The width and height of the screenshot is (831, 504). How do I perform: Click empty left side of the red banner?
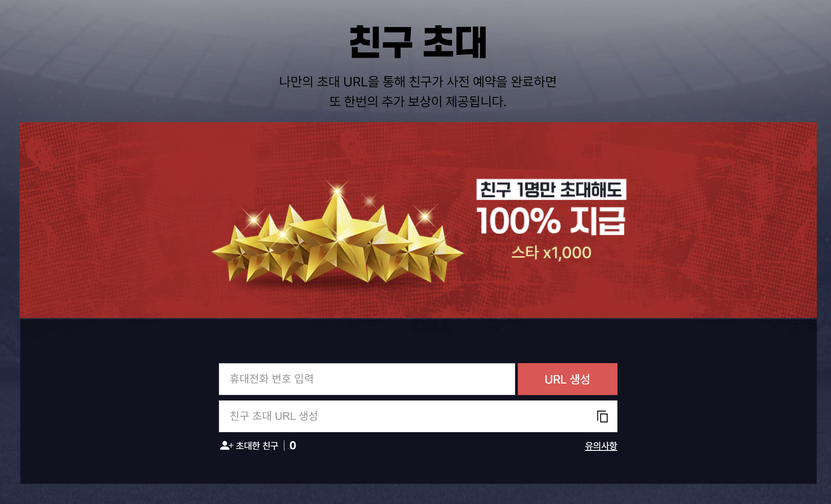pos(111,221)
